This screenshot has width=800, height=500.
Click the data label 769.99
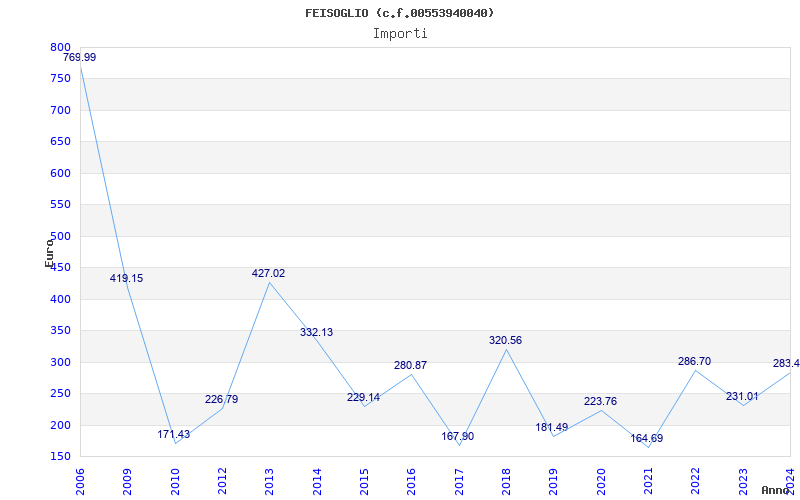point(80,57)
